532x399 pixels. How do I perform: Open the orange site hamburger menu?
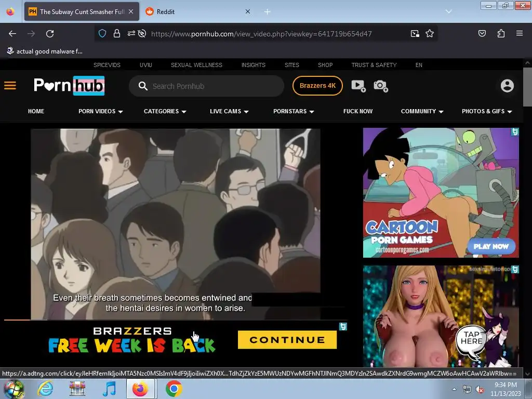pyautogui.click(x=10, y=86)
